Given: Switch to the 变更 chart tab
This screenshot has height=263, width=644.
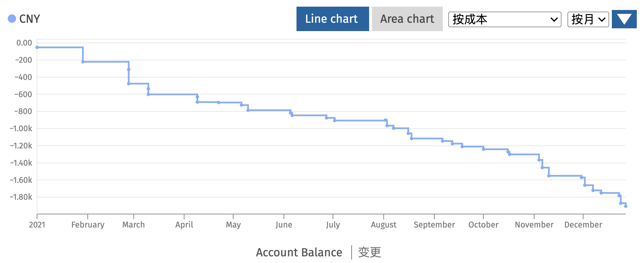Looking at the screenshot, I should 370,252.
